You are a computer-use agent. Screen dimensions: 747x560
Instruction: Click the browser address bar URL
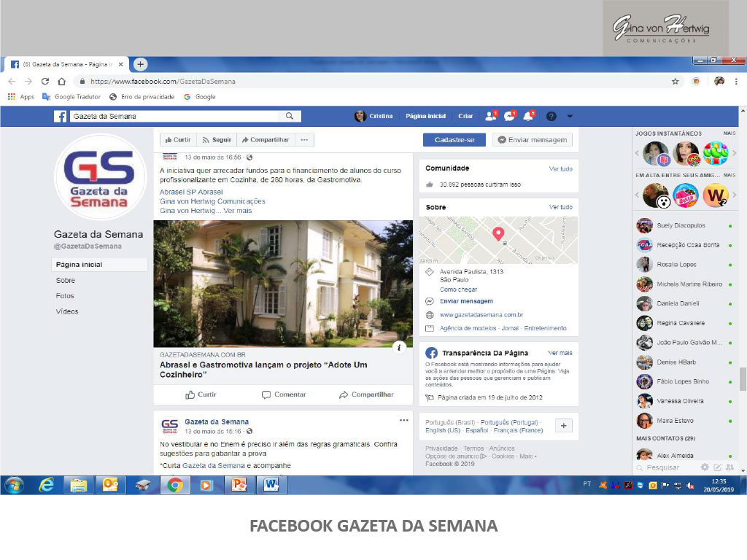163,82
